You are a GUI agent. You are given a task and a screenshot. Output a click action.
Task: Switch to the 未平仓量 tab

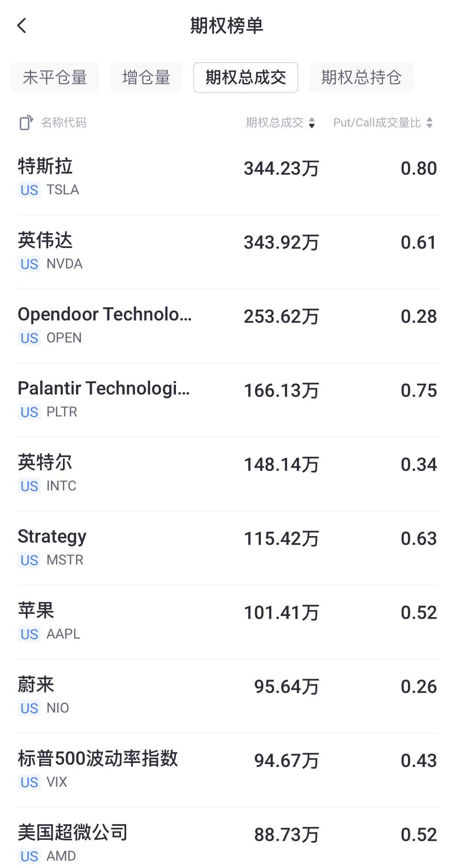55,78
